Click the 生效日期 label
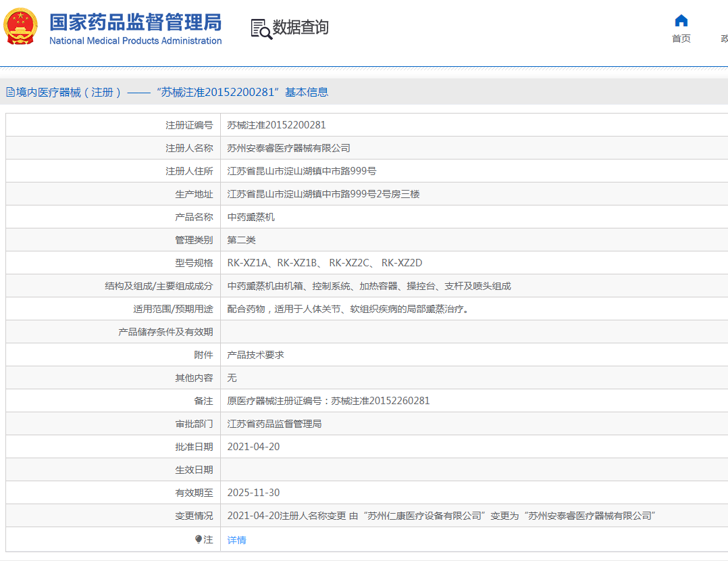This screenshot has height=561, width=728. (194, 470)
